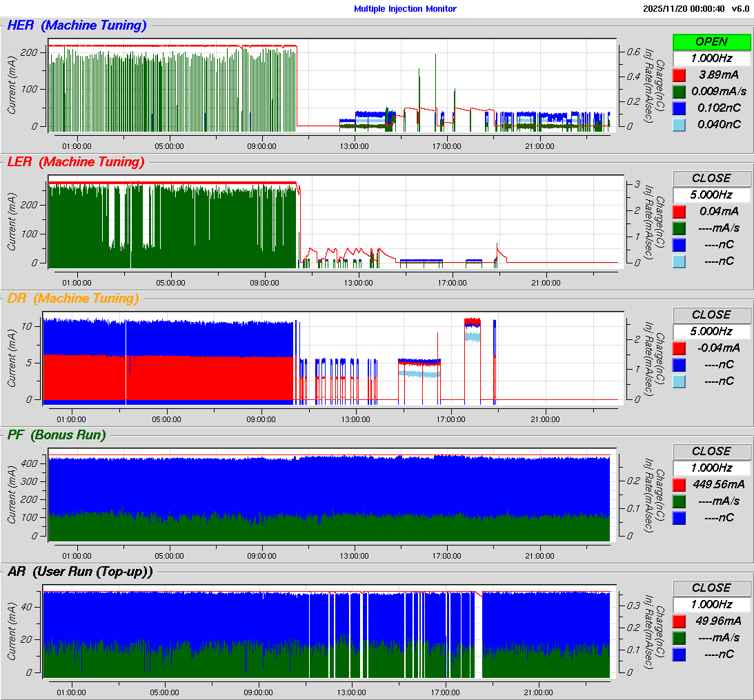Click the HER red current legend swatch
Screen dimensions: 754x700
coord(679,74)
